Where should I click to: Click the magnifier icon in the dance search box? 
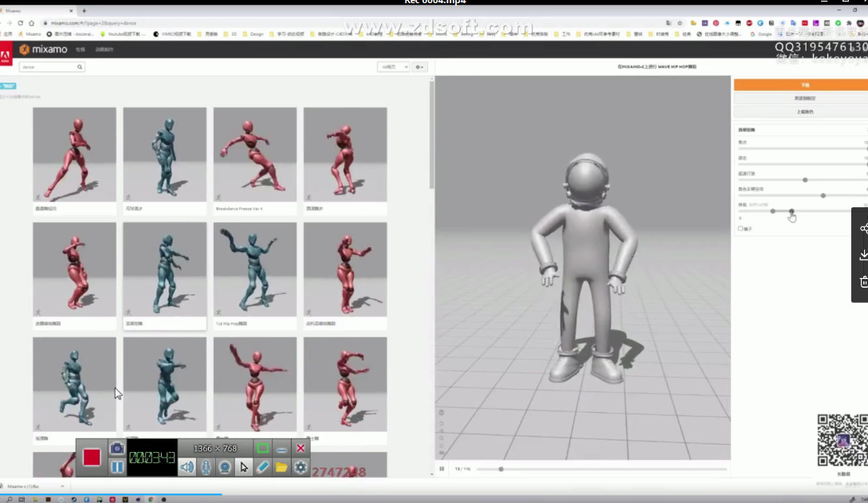[80, 67]
